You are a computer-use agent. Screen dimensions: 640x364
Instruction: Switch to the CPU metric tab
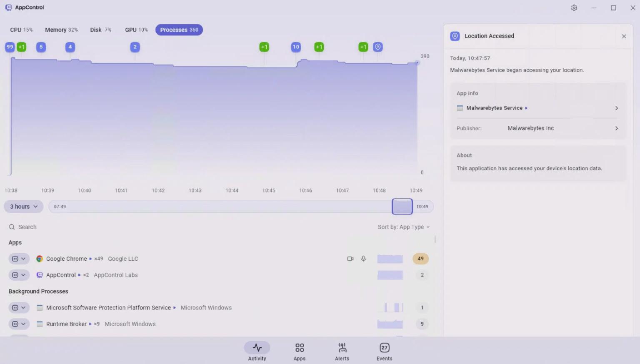(21, 30)
